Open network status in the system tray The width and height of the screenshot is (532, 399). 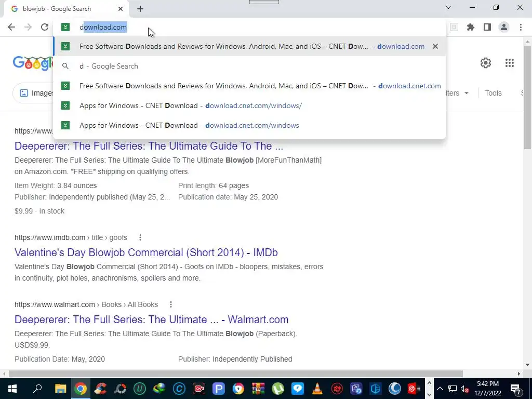[x=453, y=389]
